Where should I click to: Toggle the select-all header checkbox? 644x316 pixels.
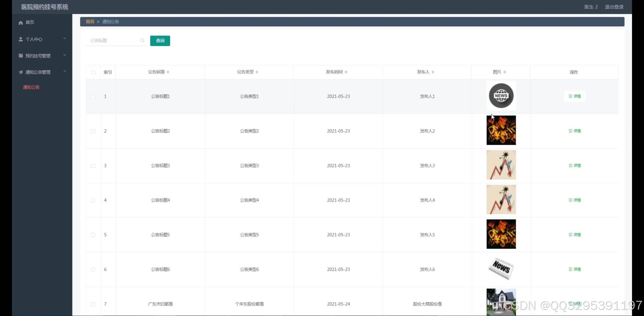coord(93,72)
